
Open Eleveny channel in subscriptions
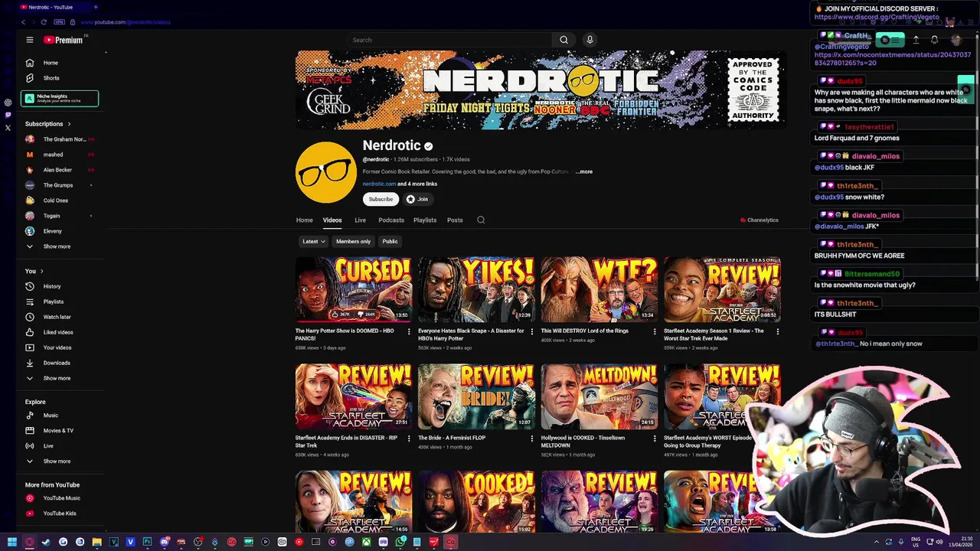(60, 231)
